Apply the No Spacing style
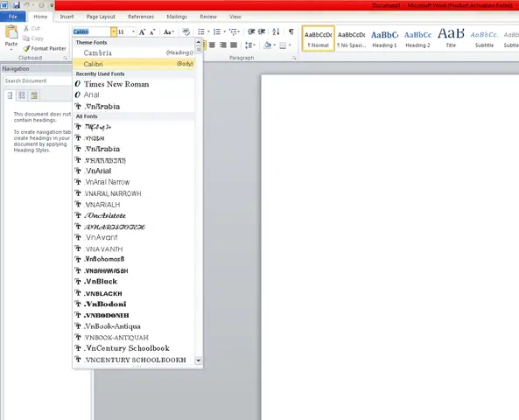This screenshot has width=519, height=420. pos(352,38)
